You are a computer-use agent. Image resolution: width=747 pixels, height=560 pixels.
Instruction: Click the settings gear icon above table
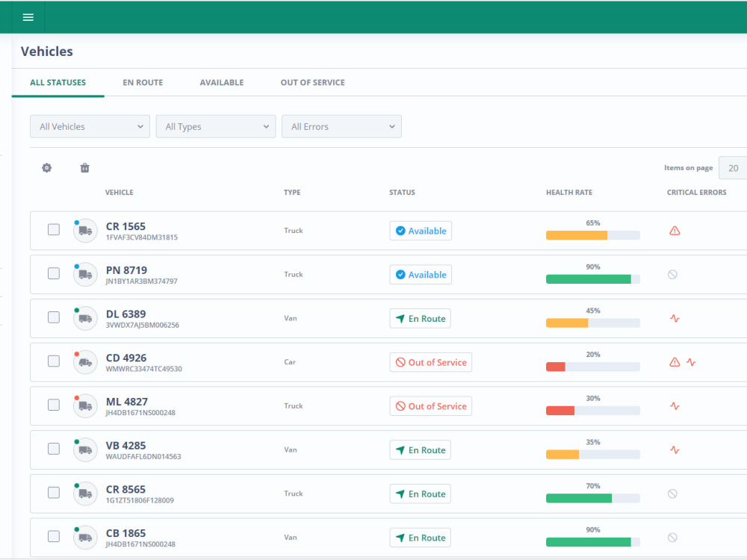[46, 167]
